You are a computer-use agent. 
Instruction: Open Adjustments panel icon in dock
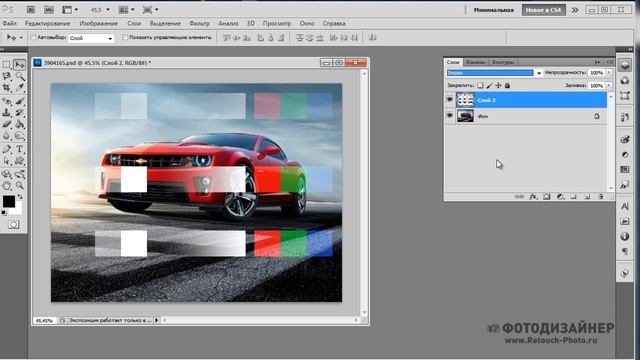pyautogui.click(x=624, y=155)
